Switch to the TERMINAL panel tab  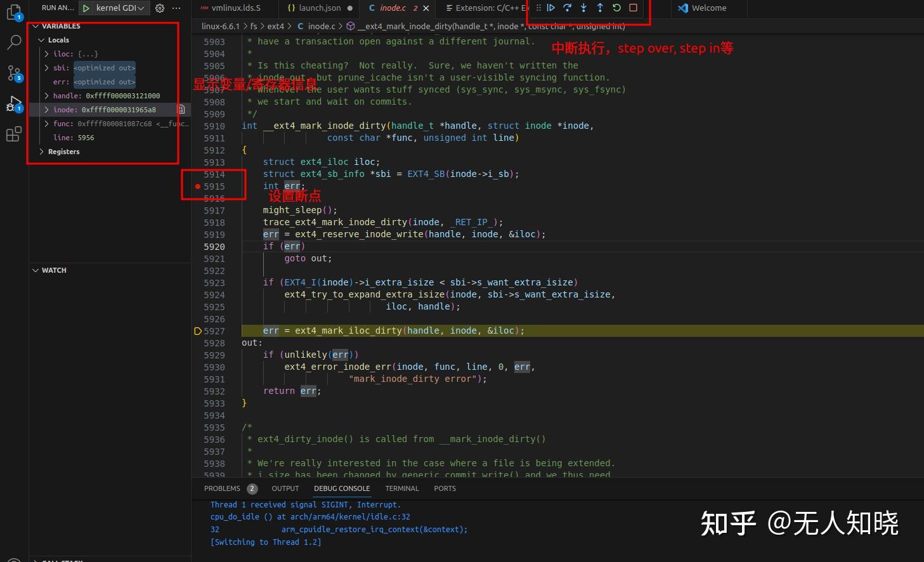tap(401, 488)
